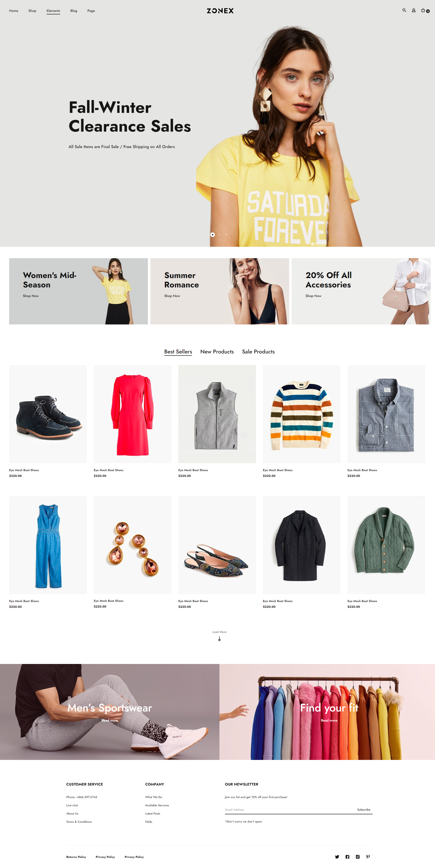Click the user account icon
The height and width of the screenshot is (868, 435).
point(414,11)
